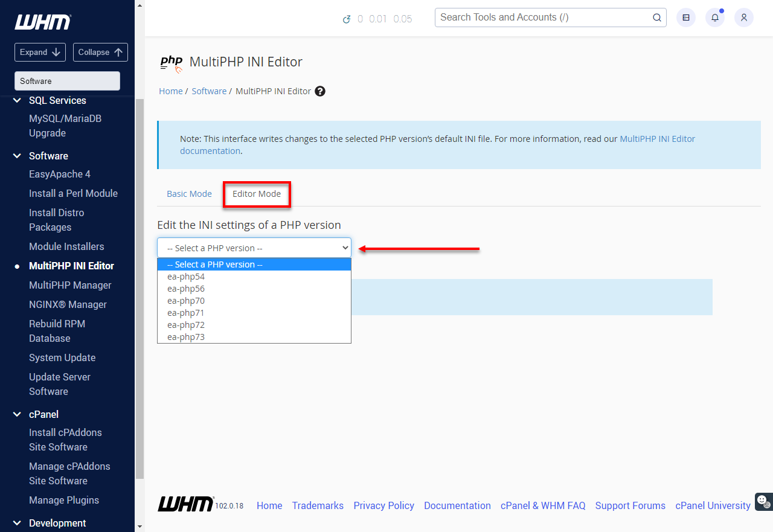The image size is (773, 532).
Task: Open the user profile menu
Action: tap(743, 18)
